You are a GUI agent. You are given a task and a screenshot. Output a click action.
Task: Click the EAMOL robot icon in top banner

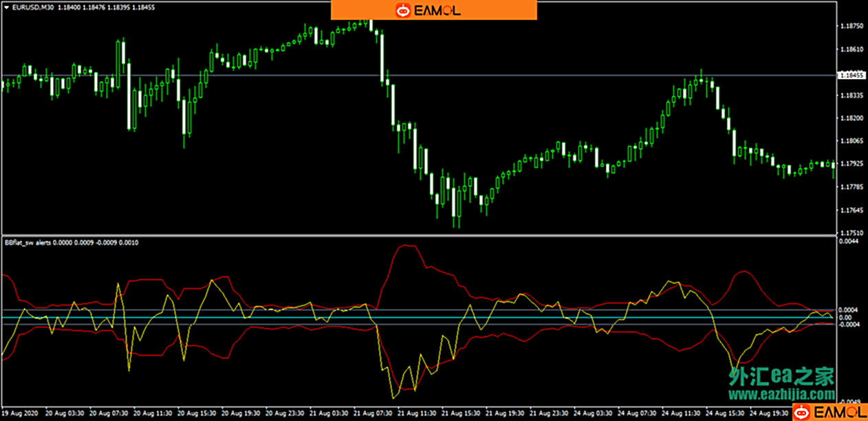[x=403, y=10]
